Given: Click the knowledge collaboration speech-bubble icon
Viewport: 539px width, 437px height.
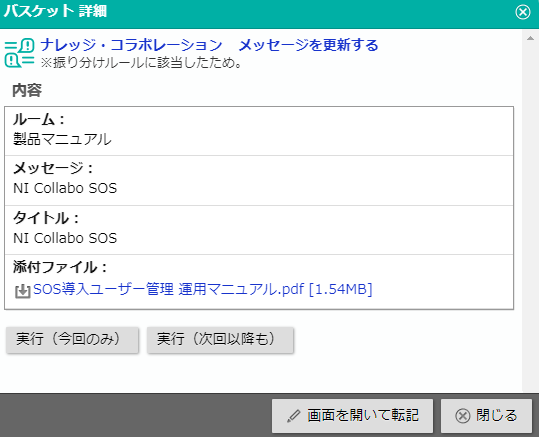Looking at the screenshot, I should [x=19, y=53].
